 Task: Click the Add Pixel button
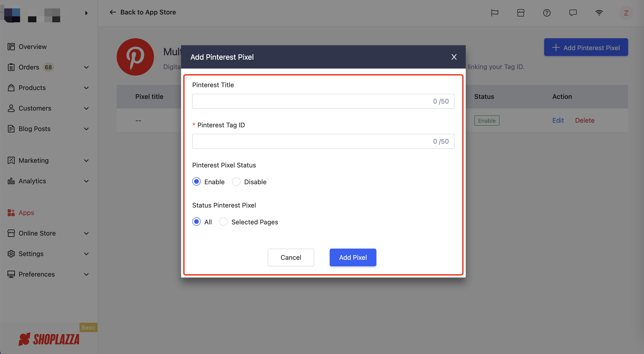tap(353, 257)
